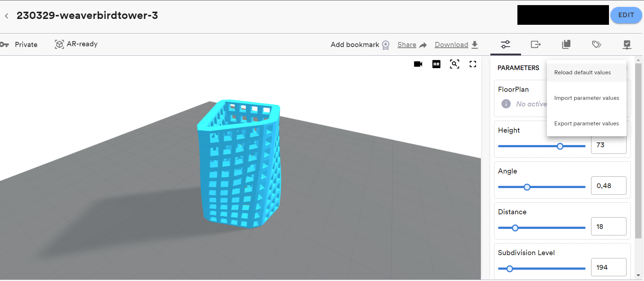Click the back arrow beside model title

[7, 16]
